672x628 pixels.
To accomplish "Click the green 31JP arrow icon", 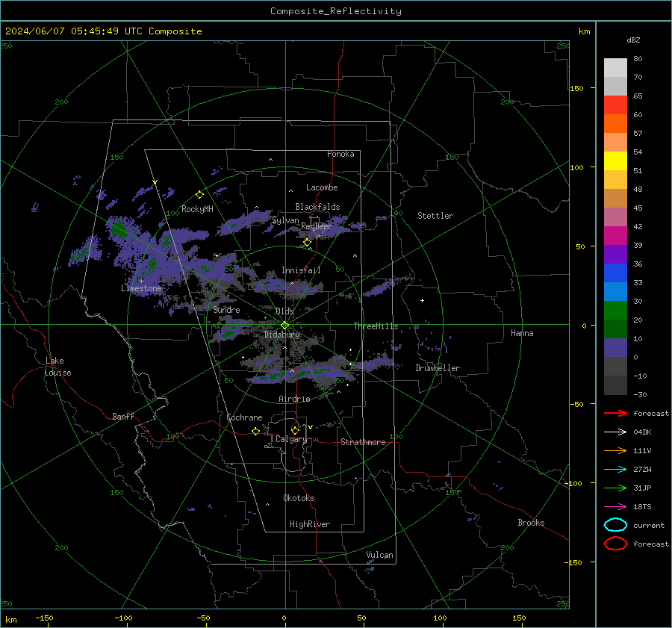I will 615,488.
